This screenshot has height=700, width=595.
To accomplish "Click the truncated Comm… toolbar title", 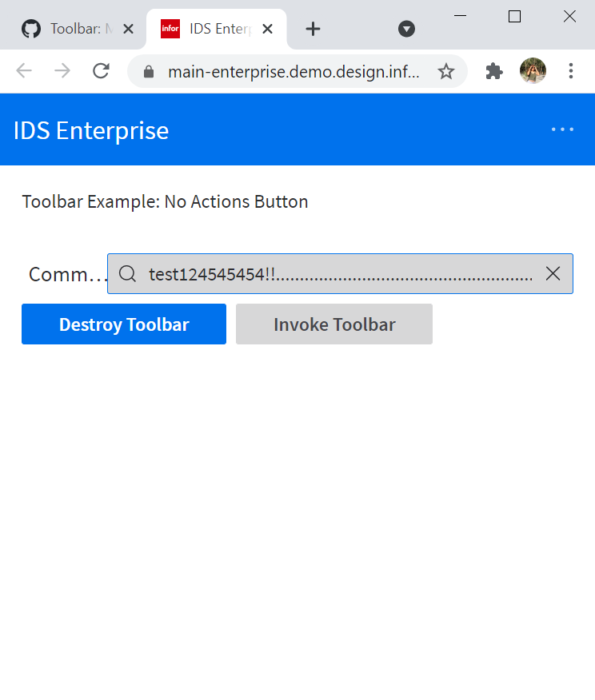I will pyautogui.click(x=68, y=274).
